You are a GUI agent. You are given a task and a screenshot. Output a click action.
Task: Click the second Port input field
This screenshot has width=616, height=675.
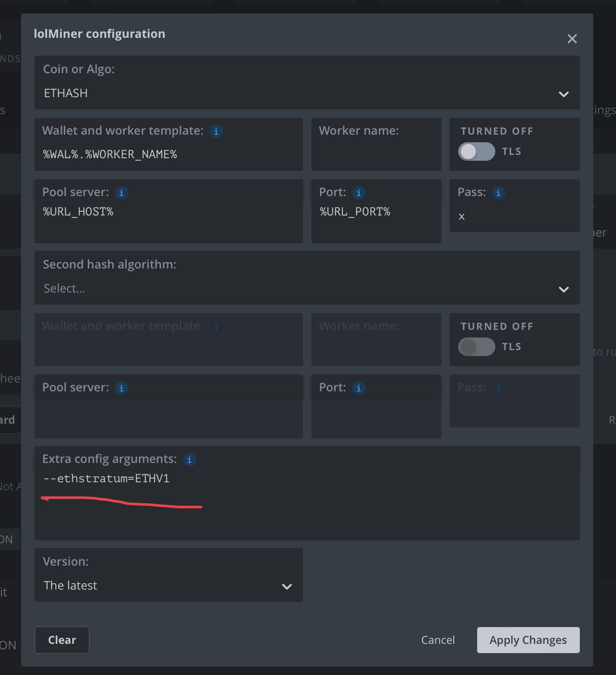[x=376, y=407]
